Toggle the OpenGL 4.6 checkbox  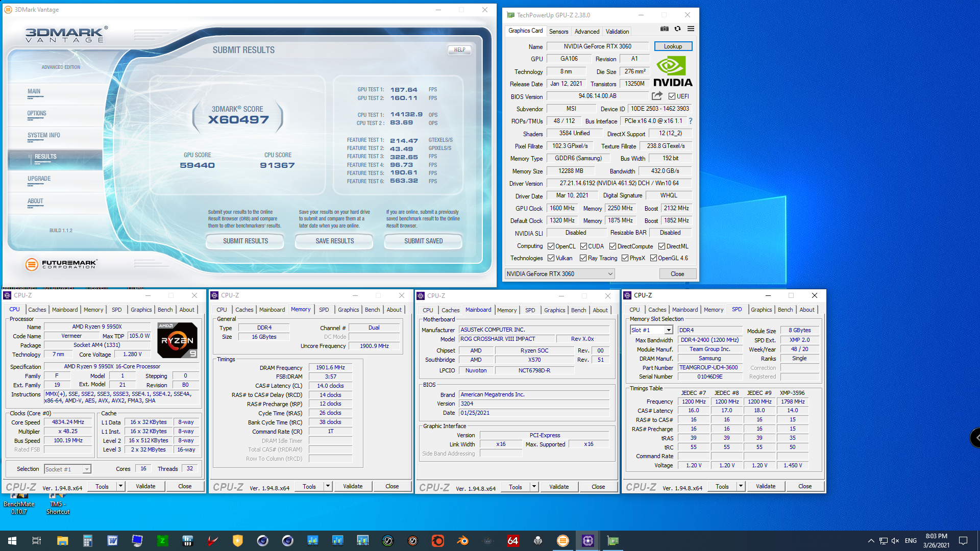[653, 258]
